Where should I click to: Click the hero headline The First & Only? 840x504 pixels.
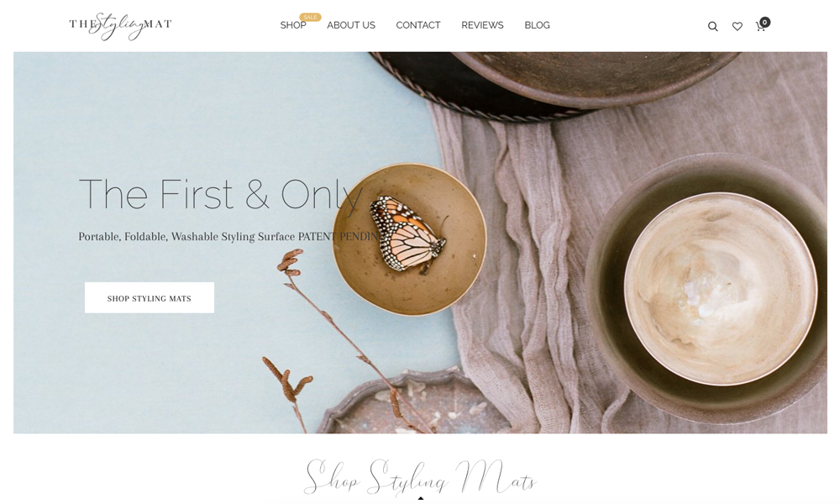click(x=221, y=196)
